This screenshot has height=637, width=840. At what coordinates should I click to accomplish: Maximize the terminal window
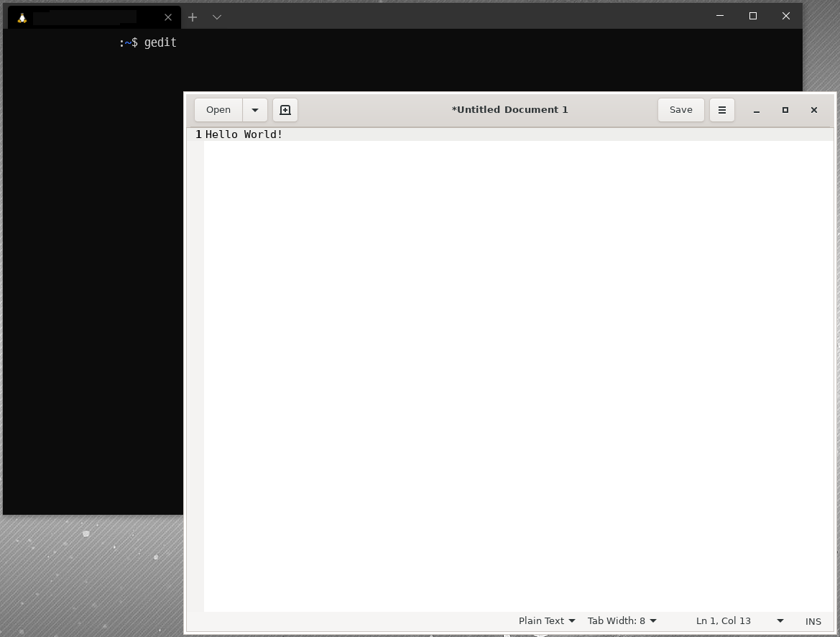tap(752, 16)
